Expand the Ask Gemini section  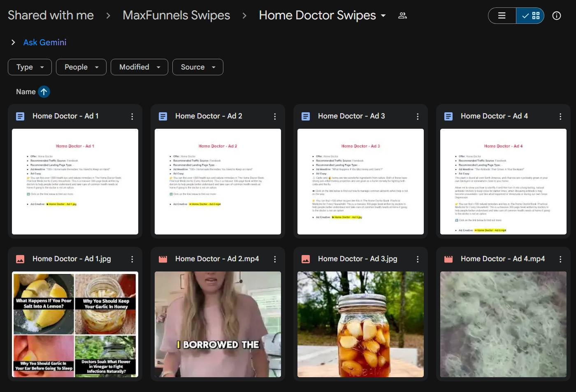(13, 42)
